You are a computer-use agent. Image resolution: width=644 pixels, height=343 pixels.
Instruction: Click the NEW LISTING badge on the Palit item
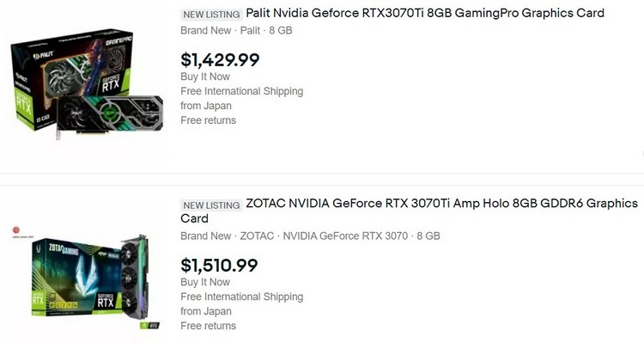pos(211,15)
